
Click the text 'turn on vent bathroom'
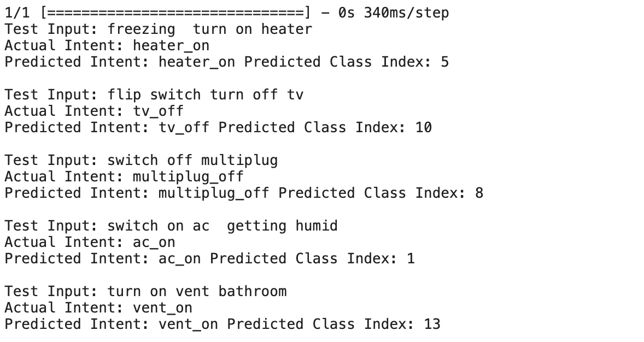point(197,291)
